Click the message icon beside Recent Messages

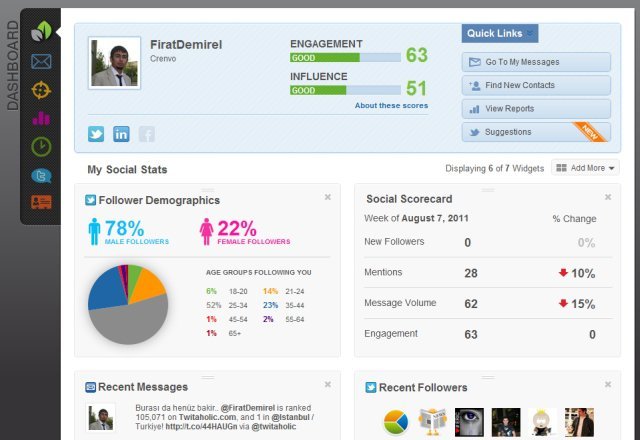pos(91,387)
